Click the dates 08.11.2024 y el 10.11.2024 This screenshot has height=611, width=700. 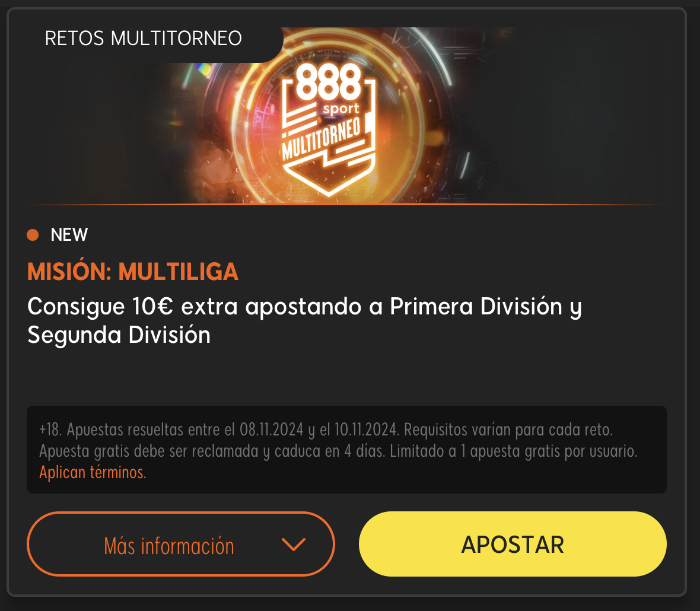(319, 430)
